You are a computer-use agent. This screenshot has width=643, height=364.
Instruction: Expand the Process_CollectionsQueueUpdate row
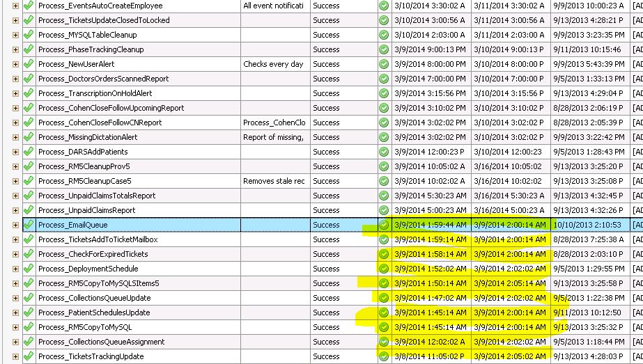15,298
